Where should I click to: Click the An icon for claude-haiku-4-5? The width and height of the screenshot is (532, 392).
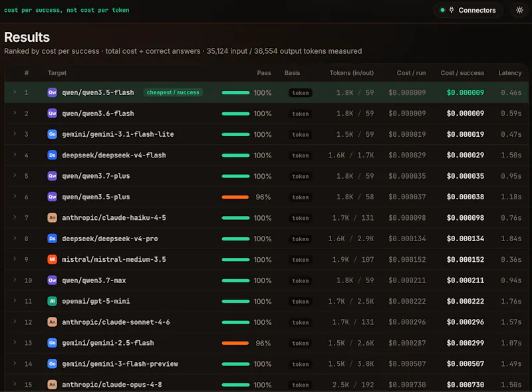(53, 218)
